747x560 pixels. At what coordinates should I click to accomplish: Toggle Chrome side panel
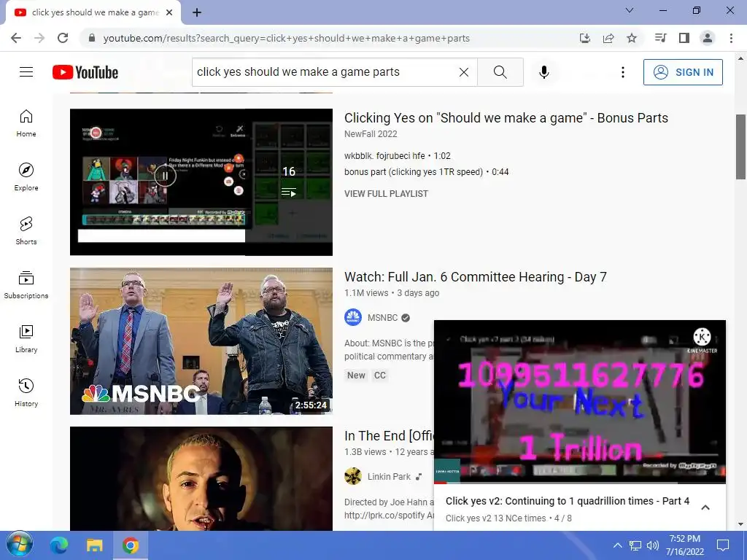pyautogui.click(x=684, y=38)
